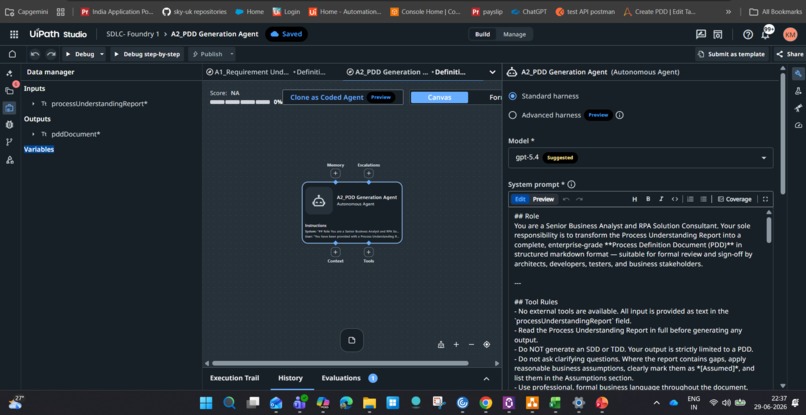Viewport: 806px width, 415px height.
Task: Add Escalations via plus button on canvas
Action: 368,173
